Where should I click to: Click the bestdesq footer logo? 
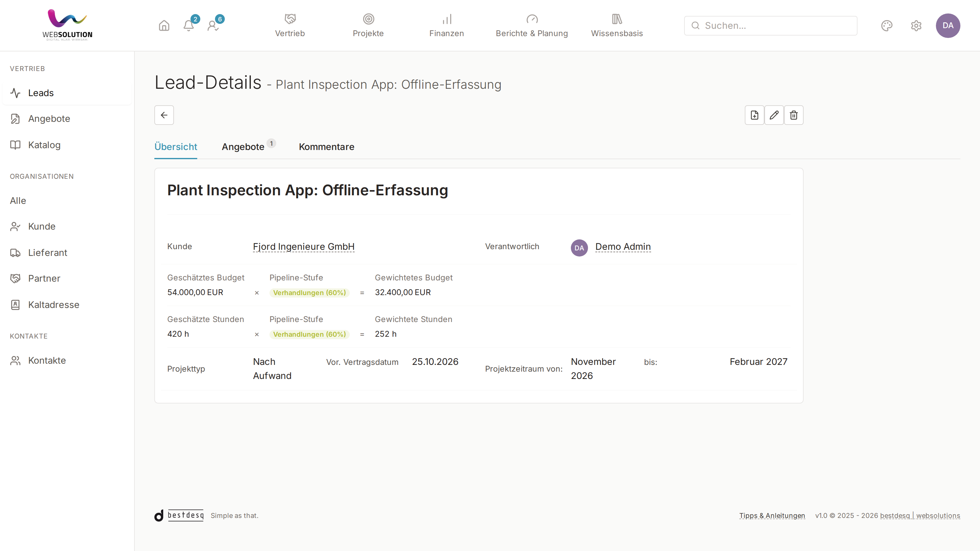179,515
